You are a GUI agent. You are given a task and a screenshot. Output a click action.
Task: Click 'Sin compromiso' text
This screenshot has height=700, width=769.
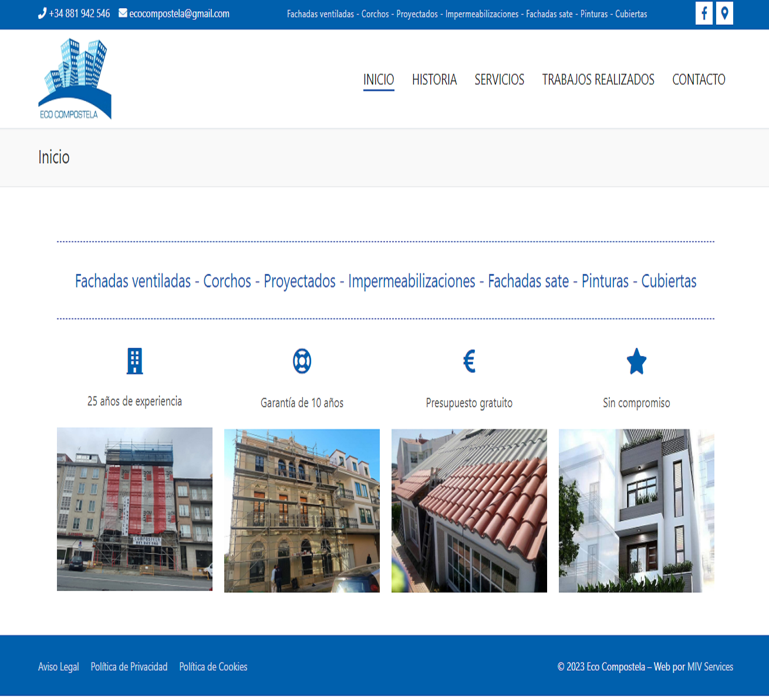tap(636, 403)
